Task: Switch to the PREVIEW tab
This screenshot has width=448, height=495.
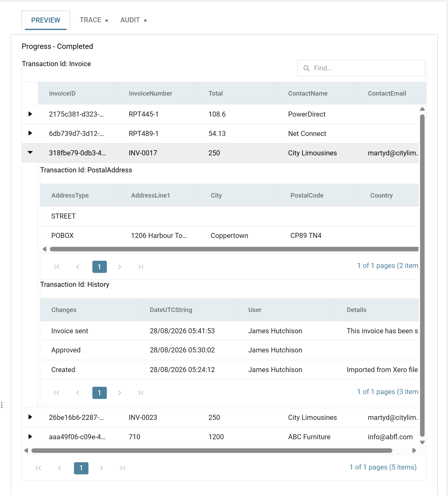Action: pyautogui.click(x=46, y=20)
